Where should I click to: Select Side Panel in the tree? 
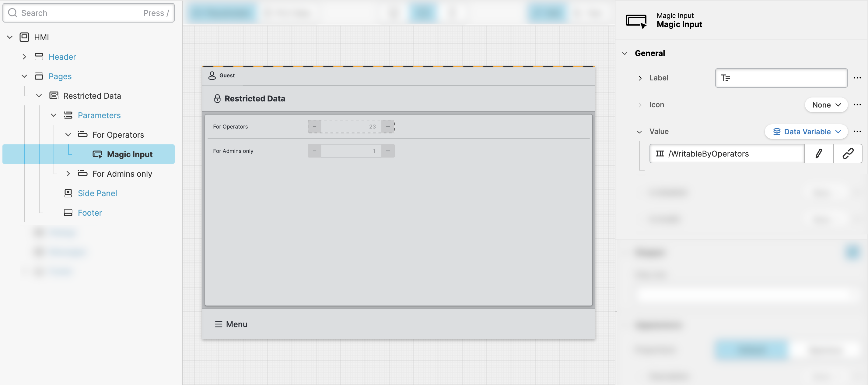(97, 193)
